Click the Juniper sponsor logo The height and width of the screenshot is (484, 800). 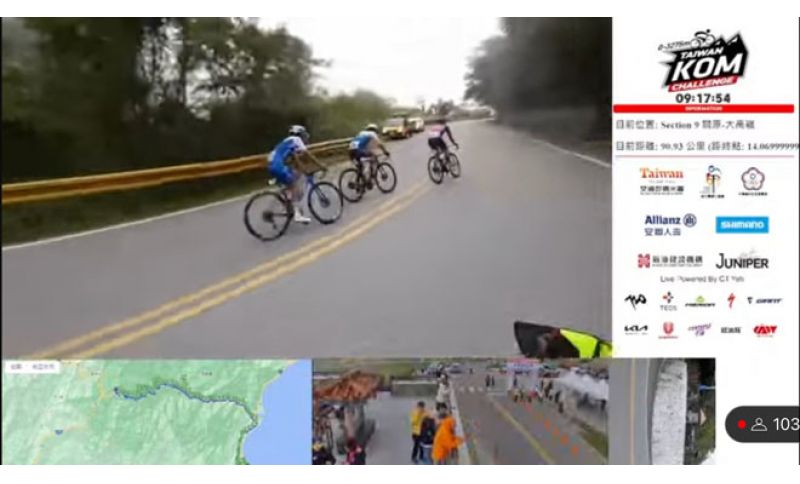click(742, 261)
